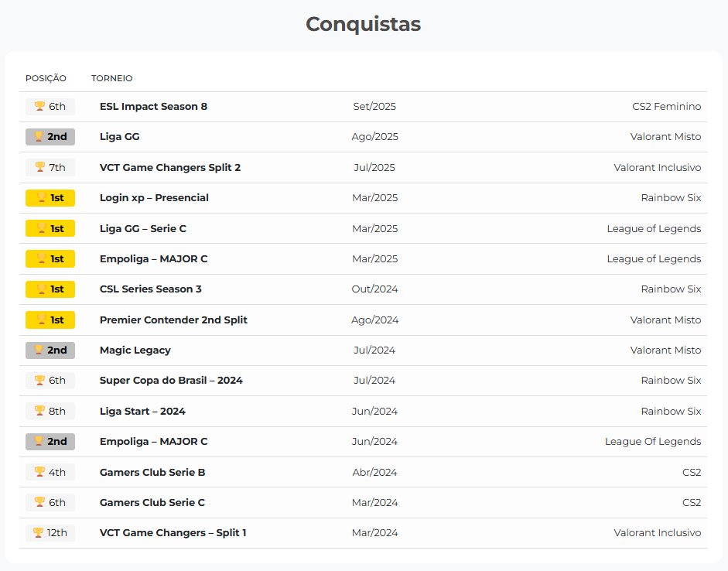Click Mar/2025 date in Login xp row
The width and height of the screenshot is (728, 571).
click(374, 198)
